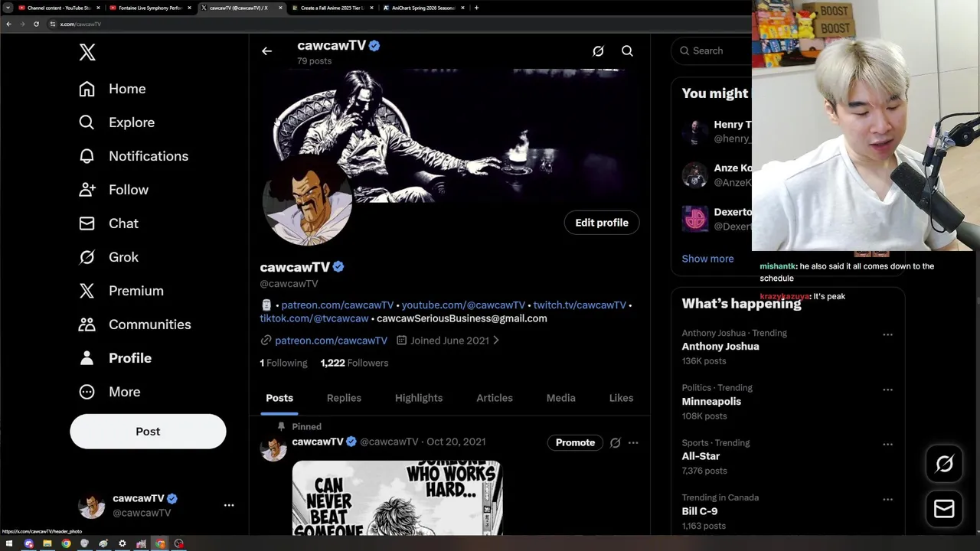Open Chat from the sidebar

(x=109, y=223)
